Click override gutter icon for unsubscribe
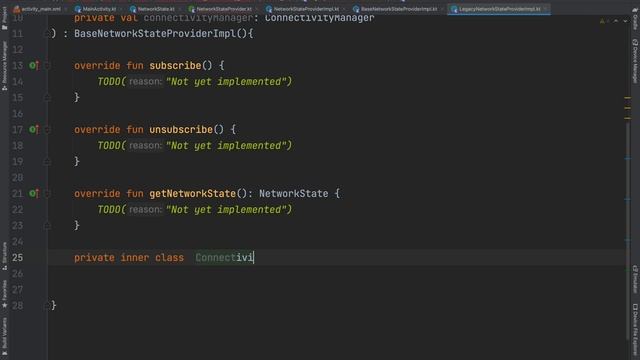This screenshot has width=640, height=360. 34,129
